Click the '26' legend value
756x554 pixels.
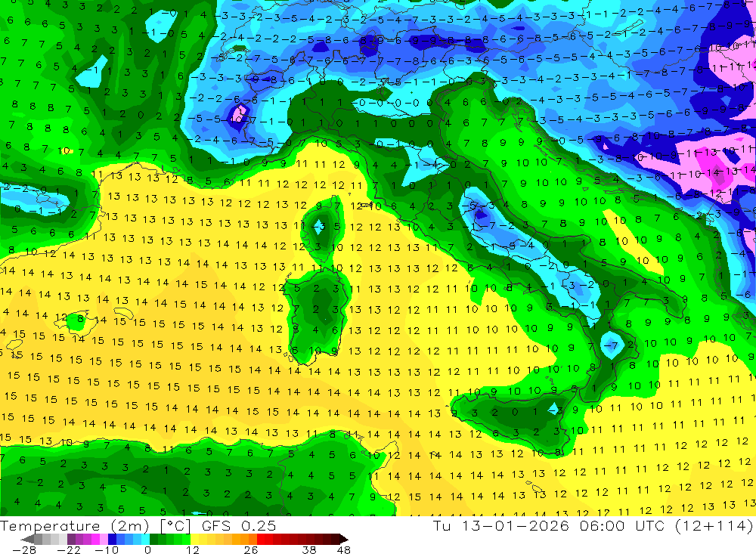click(x=251, y=549)
